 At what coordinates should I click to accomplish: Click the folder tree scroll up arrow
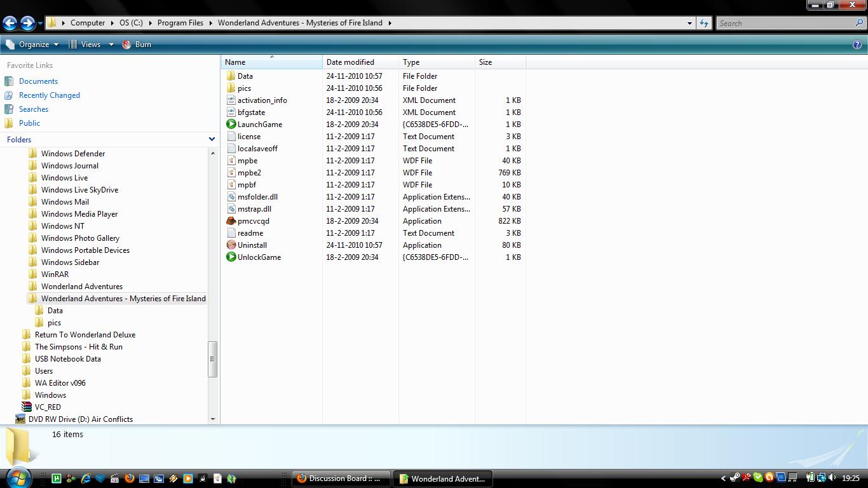pos(212,153)
